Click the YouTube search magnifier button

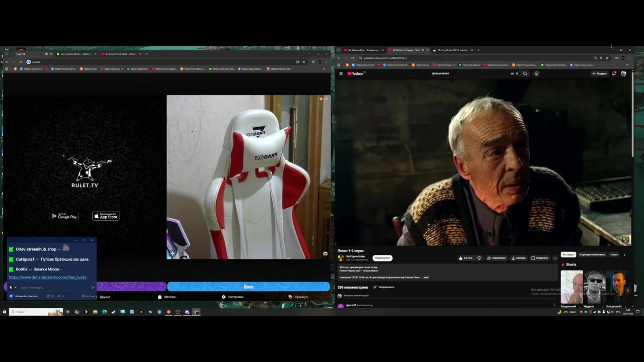(525, 73)
